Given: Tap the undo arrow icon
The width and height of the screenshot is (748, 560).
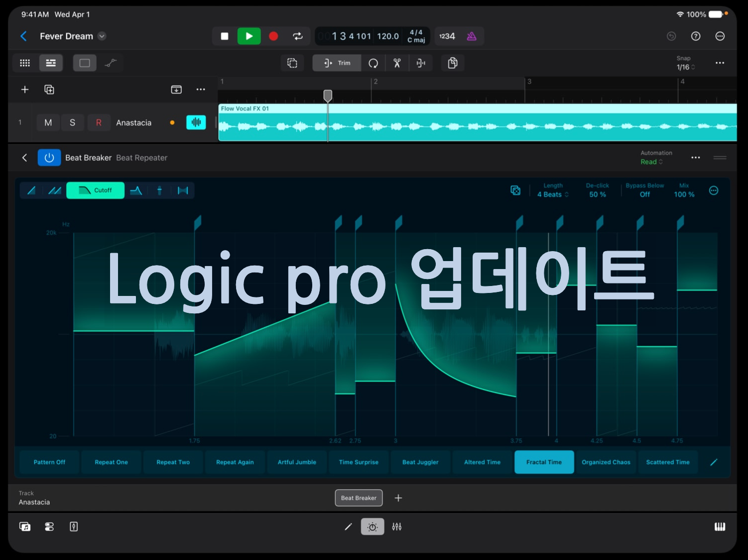Looking at the screenshot, I should coord(671,36).
